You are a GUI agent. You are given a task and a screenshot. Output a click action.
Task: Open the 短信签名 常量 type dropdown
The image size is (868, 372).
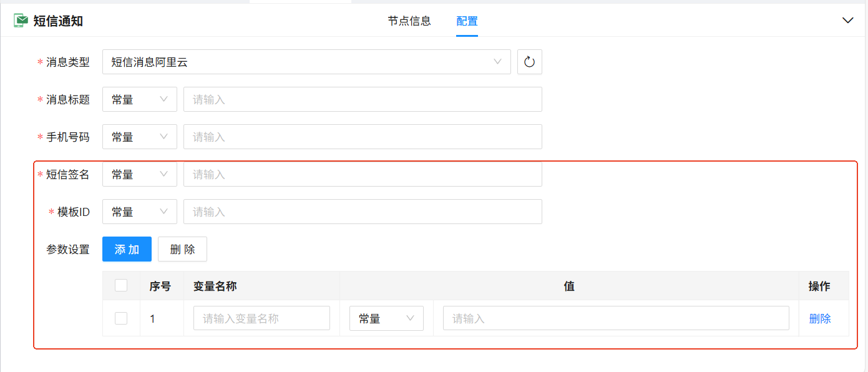click(x=139, y=174)
